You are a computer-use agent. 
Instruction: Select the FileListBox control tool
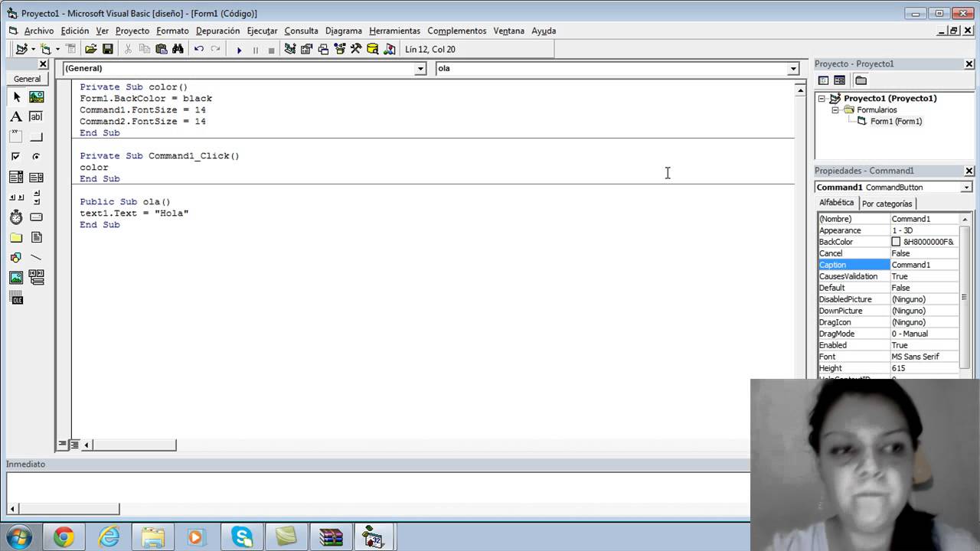coord(36,237)
